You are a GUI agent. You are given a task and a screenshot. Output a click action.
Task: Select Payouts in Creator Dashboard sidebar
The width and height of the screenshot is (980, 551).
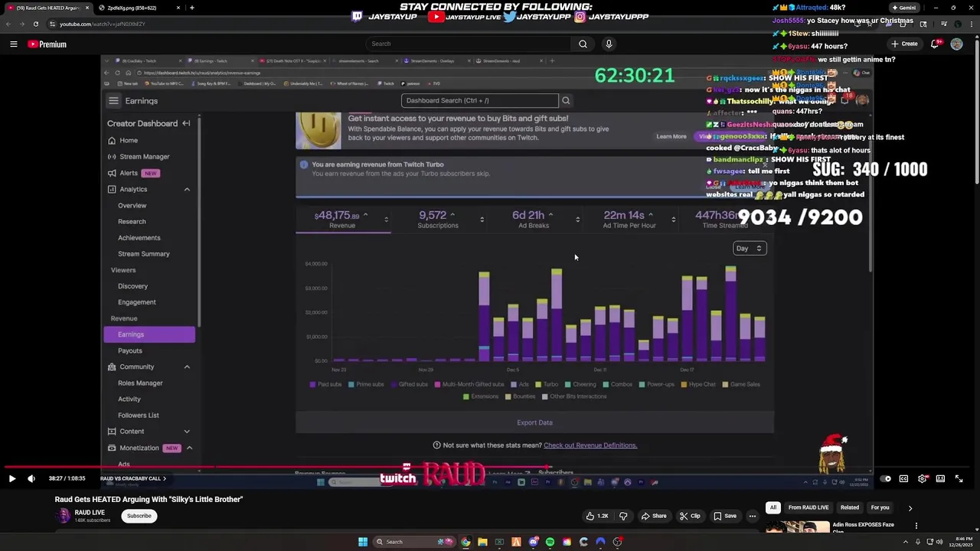(130, 350)
